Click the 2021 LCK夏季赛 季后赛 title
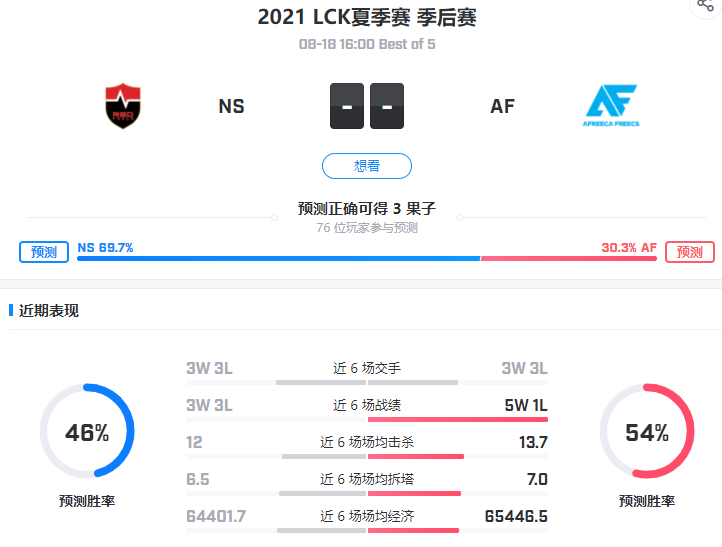This screenshot has height=547, width=722. 367,17
